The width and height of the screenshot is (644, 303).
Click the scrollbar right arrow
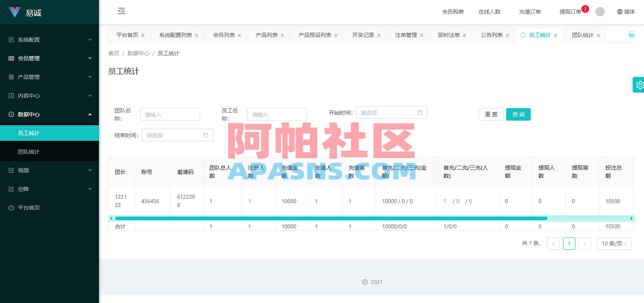[632, 219]
